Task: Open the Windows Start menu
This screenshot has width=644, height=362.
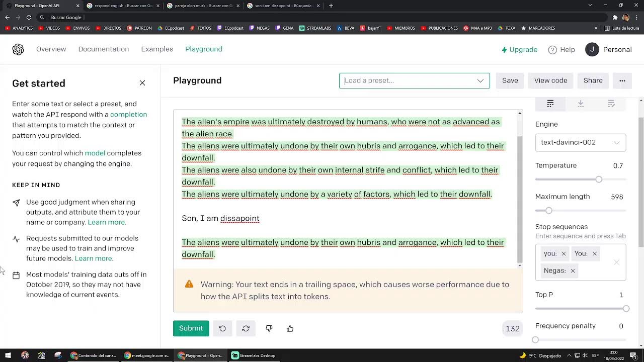Action: 8,355
